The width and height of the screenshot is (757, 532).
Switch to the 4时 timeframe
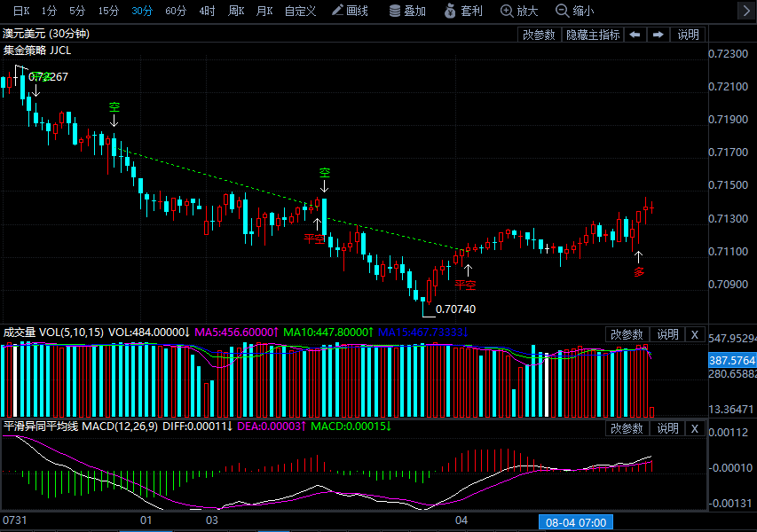click(x=207, y=11)
